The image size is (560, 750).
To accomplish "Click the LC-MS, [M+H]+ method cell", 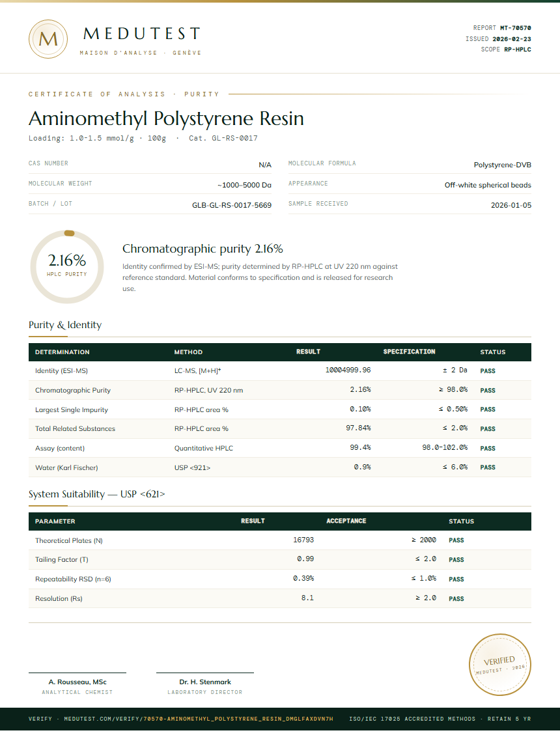I will pos(197,370).
